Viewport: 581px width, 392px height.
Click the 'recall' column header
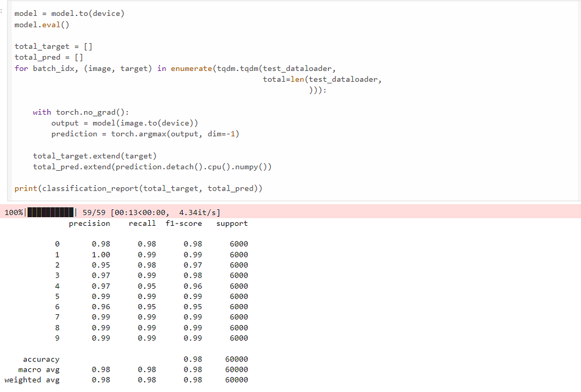click(142, 224)
